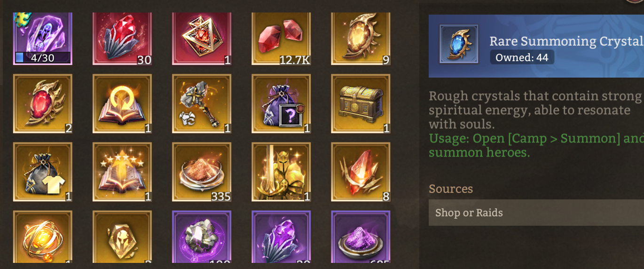This screenshot has width=644, height=269.
Task: Select the golden armored knight item
Action: [x=281, y=172]
